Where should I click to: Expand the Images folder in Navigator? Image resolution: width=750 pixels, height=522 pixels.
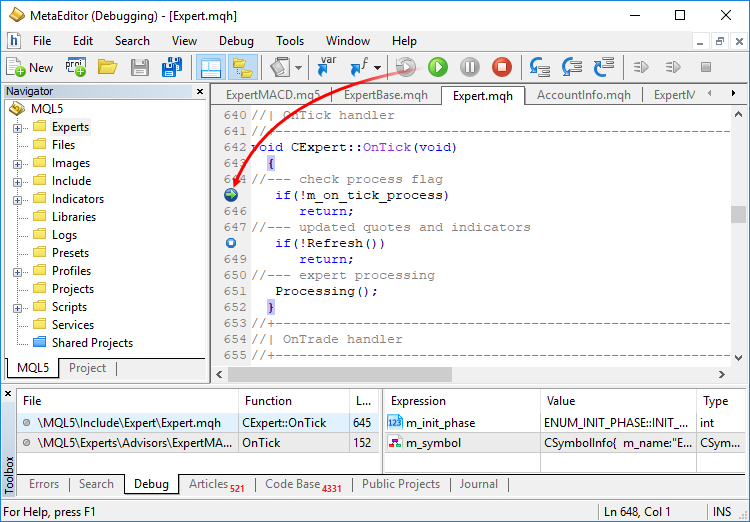17,164
